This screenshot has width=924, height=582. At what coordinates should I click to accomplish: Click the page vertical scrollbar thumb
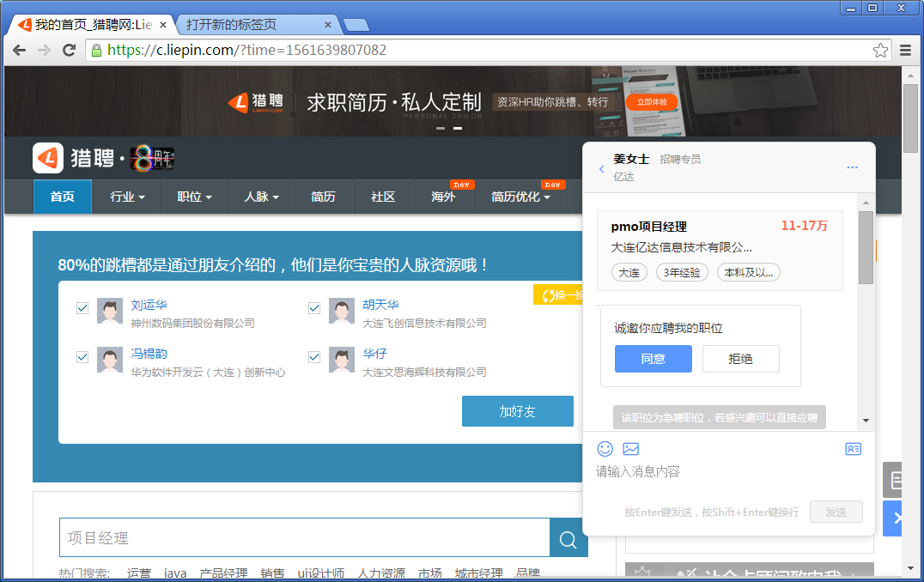911,118
